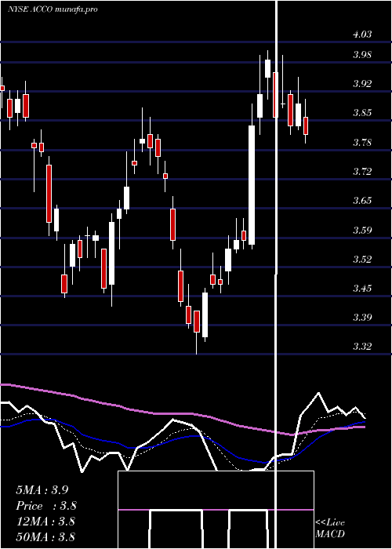The height and width of the screenshot is (549, 392).
Task: Click the '12MA : 3.8' indicator text
Action: click(x=45, y=522)
